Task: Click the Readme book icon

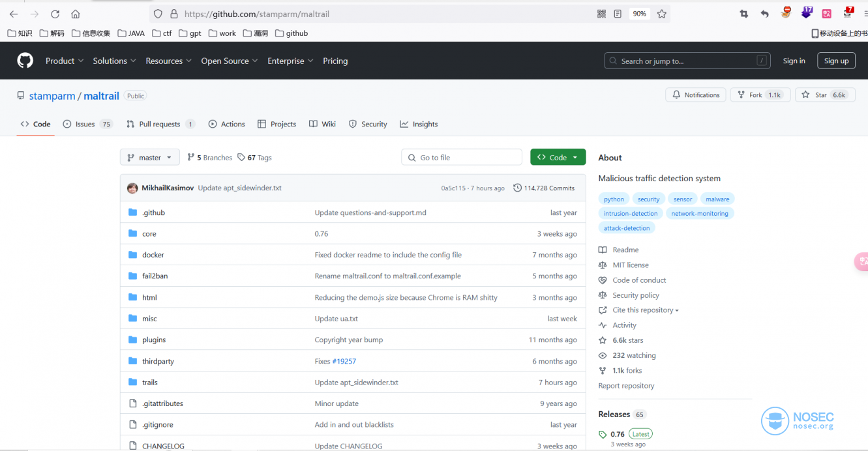Action: 603,250
